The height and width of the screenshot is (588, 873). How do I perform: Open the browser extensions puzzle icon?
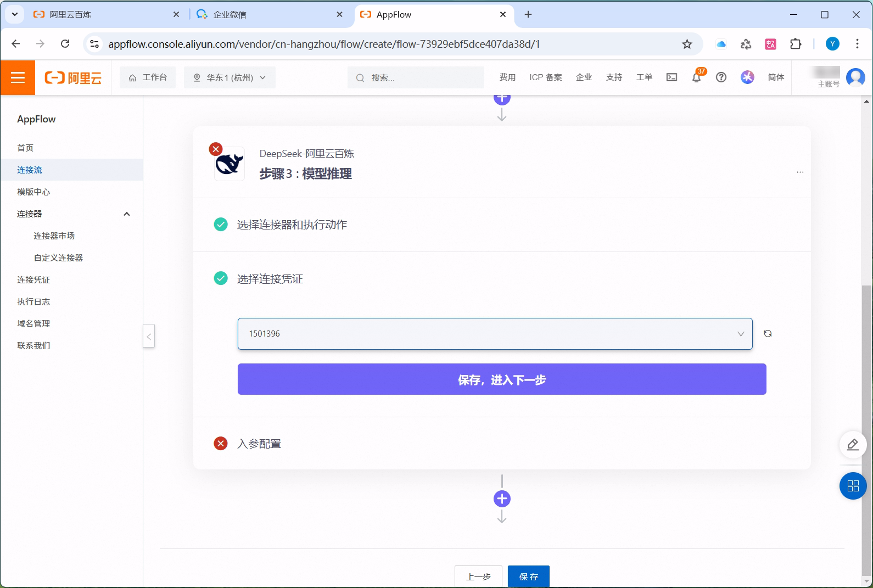pyautogui.click(x=796, y=44)
